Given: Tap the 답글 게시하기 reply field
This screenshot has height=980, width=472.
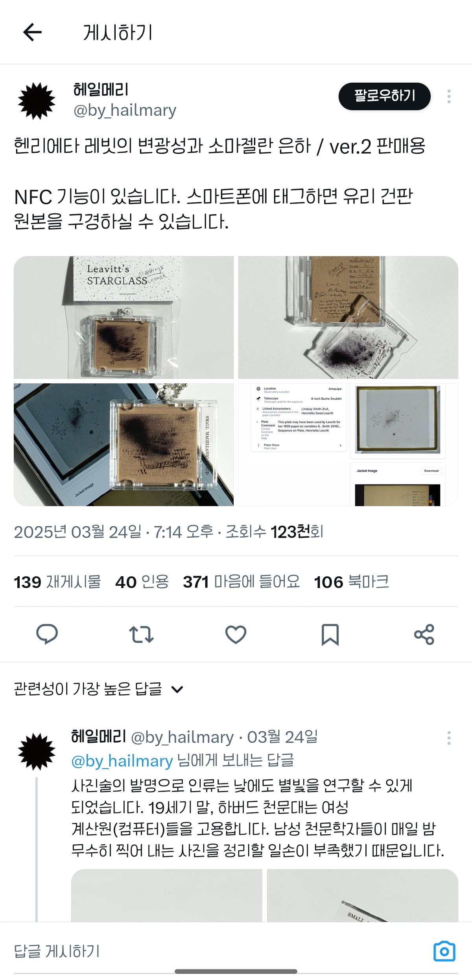Looking at the screenshot, I should tap(220, 952).
